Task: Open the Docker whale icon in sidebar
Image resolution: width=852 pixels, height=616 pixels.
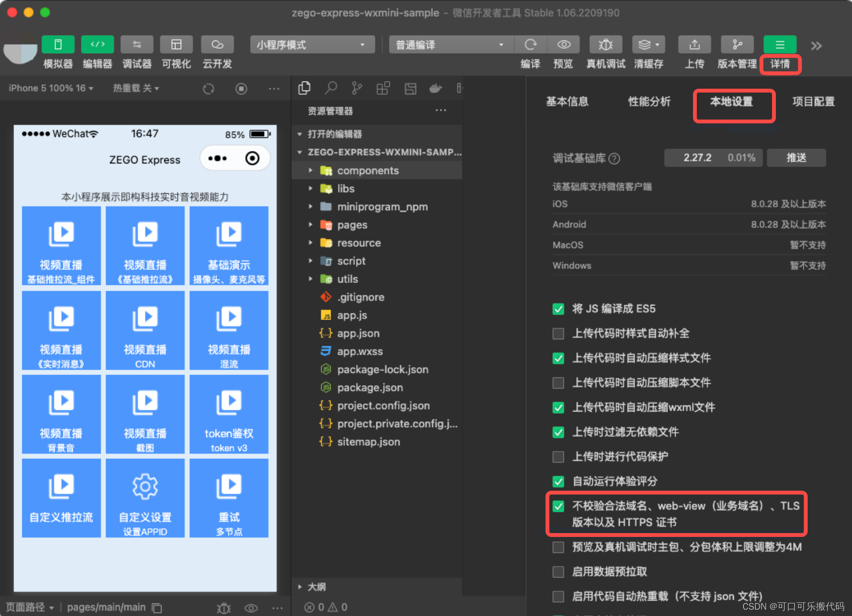Action: click(x=436, y=88)
